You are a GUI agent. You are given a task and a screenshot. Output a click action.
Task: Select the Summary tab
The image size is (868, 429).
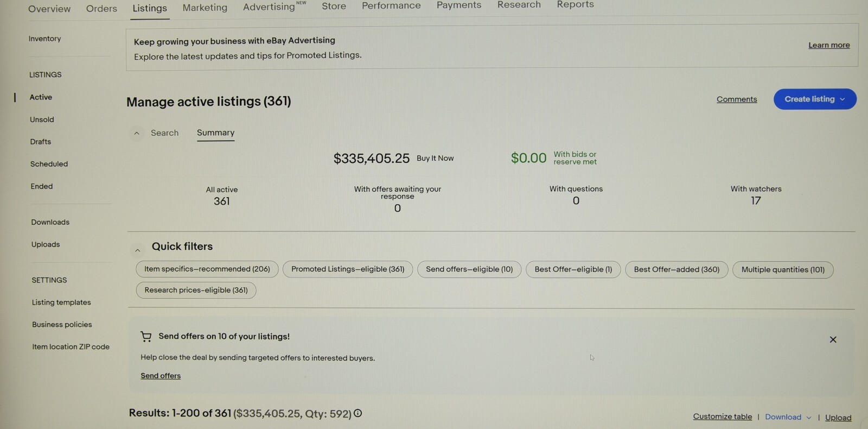[215, 133]
